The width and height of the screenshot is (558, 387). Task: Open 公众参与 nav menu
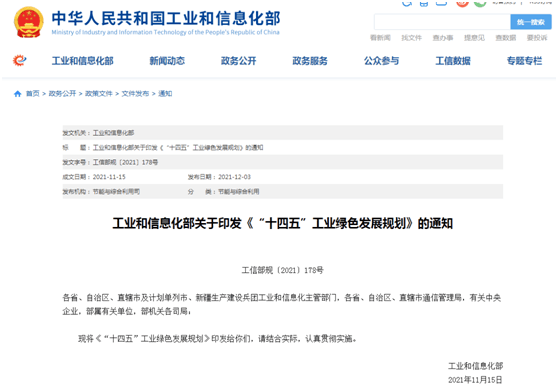point(381,61)
